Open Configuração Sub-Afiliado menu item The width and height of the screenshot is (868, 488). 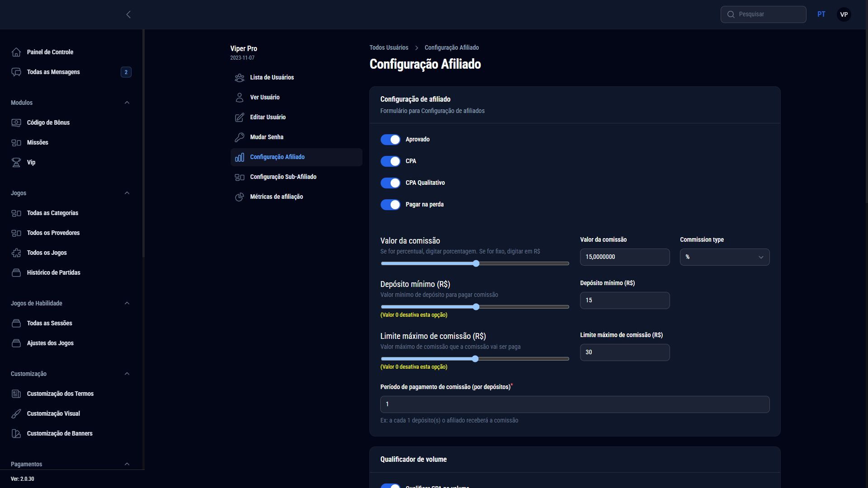[x=283, y=177]
